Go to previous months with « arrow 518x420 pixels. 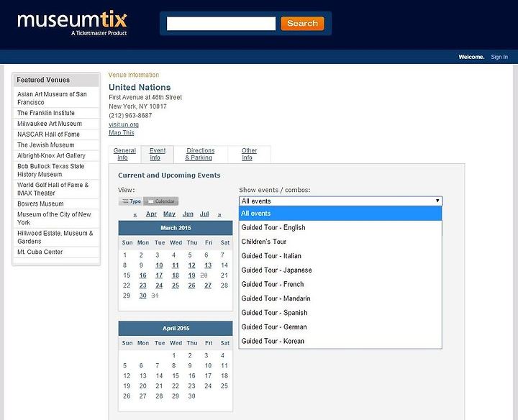(x=135, y=214)
